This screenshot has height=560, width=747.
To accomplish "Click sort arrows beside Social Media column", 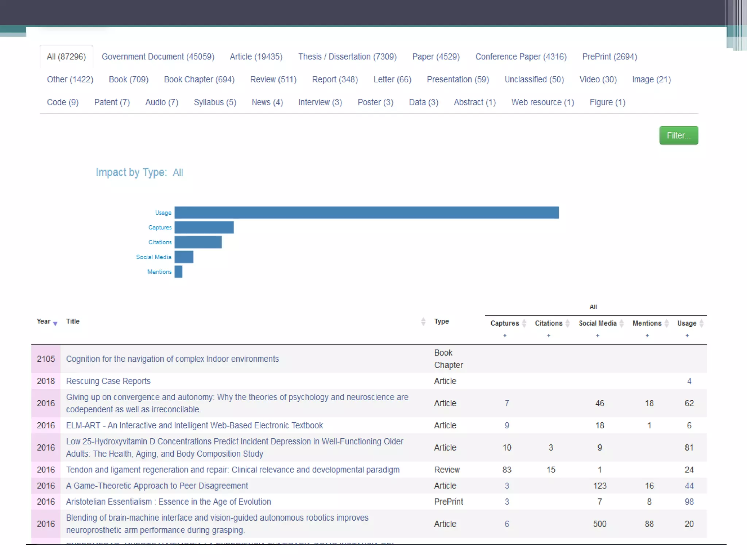I will [622, 323].
